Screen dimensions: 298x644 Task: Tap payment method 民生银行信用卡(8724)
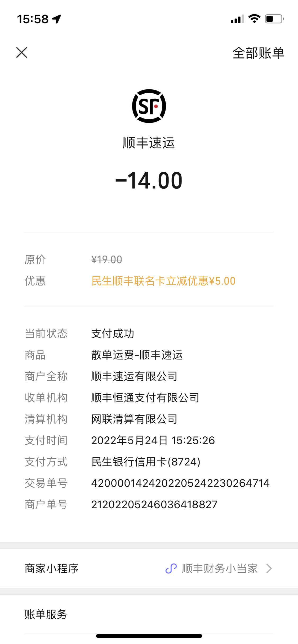click(x=146, y=462)
